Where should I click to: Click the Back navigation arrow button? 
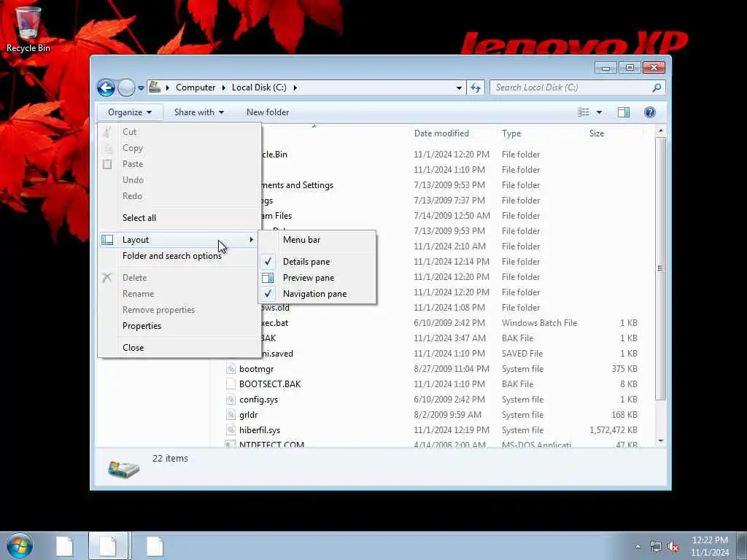click(x=106, y=87)
